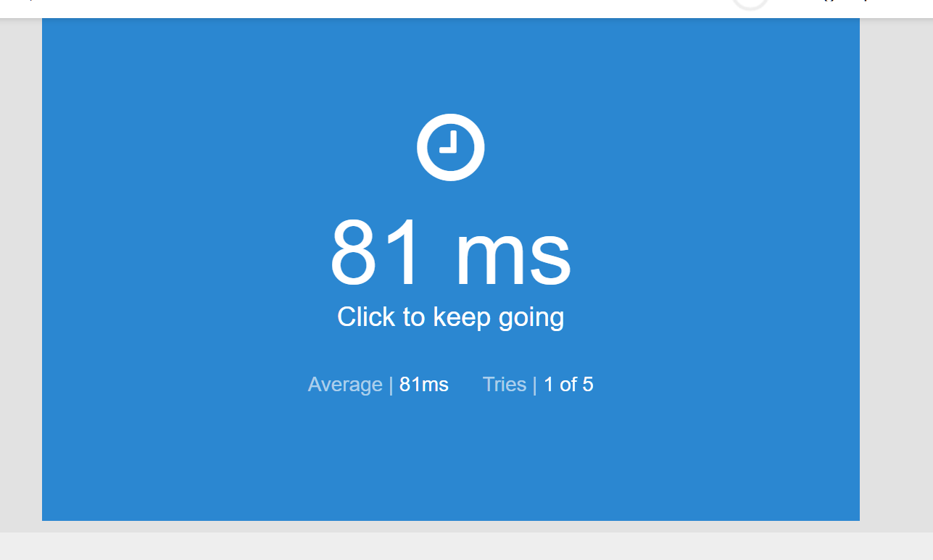This screenshot has width=933, height=560.
Task: Click the "Click to keep going" prompt
Action: coord(450,317)
